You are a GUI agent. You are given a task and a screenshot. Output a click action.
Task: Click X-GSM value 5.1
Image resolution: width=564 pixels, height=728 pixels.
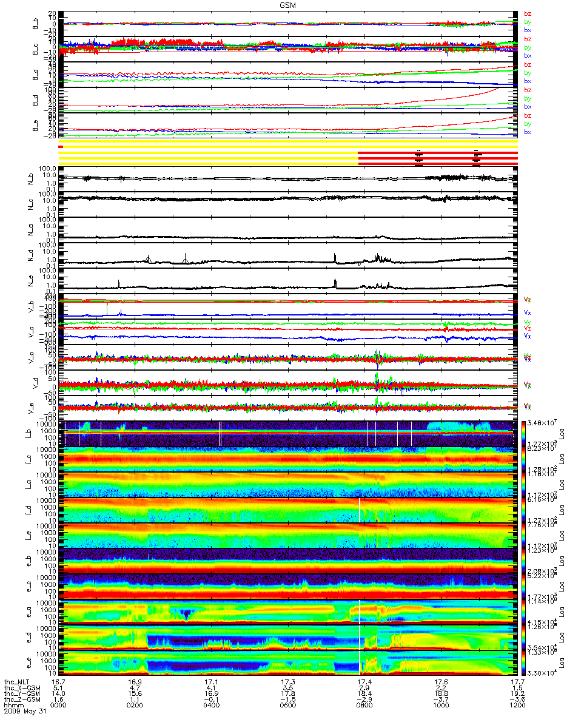coord(59,687)
